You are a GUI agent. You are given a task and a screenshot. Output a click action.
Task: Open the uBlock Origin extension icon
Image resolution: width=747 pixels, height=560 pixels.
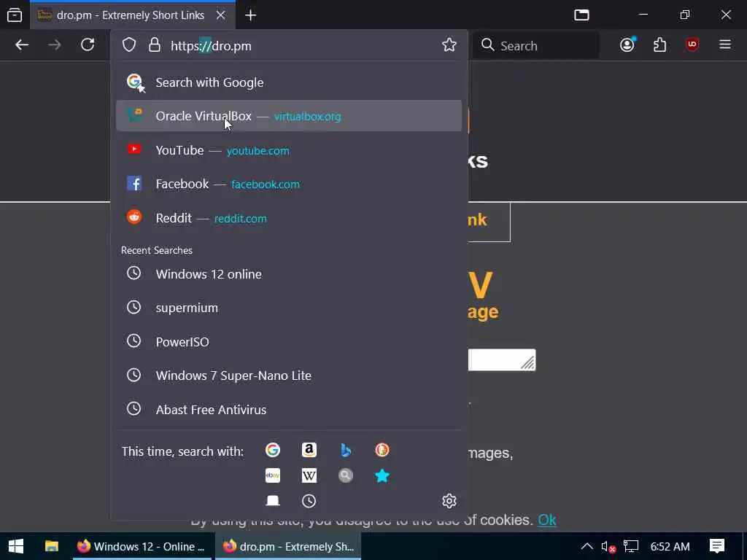pyautogui.click(x=692, y=45)
